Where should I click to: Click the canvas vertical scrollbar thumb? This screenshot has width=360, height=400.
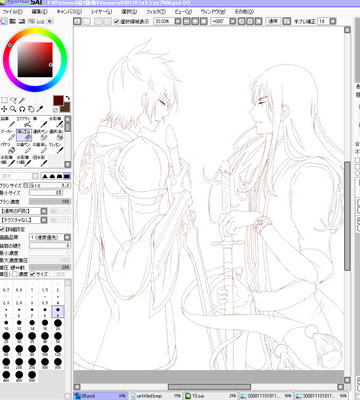347,216
